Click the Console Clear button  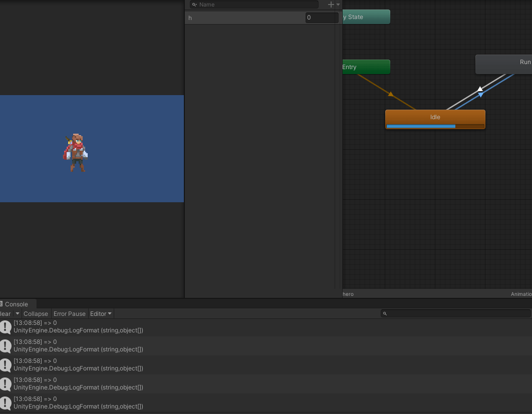pos(6,314)
